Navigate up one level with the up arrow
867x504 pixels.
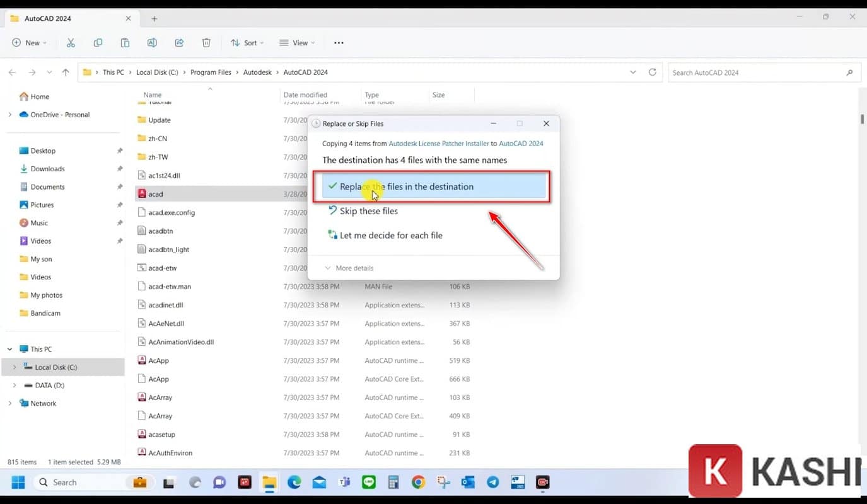[66, 72]
